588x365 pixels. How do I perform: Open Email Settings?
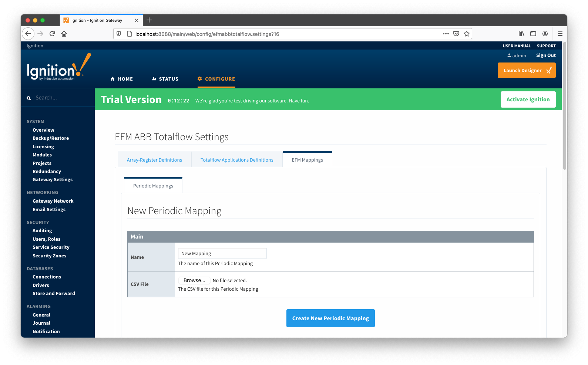pos(49,209)
